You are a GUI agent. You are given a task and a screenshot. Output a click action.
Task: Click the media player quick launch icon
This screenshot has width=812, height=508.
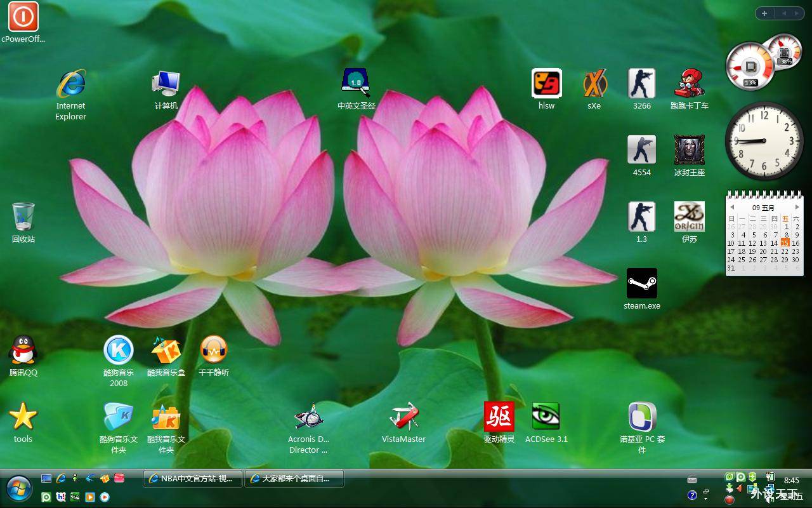click(x=90, y=497)
